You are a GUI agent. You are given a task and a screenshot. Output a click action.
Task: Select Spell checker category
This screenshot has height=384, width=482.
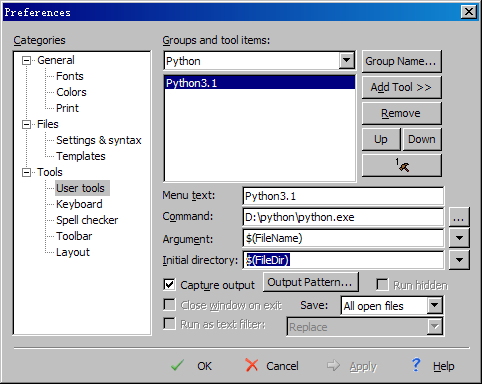87,220
